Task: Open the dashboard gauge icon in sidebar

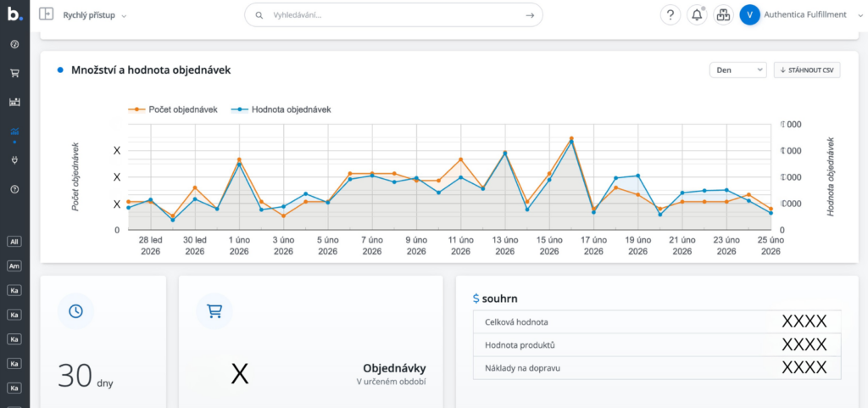Action: (14, 44)
